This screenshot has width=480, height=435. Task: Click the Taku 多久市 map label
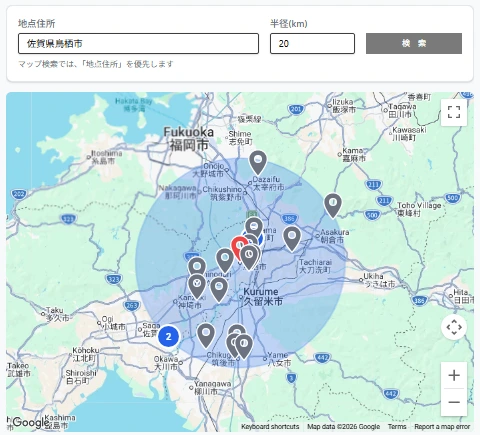coord(57,314)
